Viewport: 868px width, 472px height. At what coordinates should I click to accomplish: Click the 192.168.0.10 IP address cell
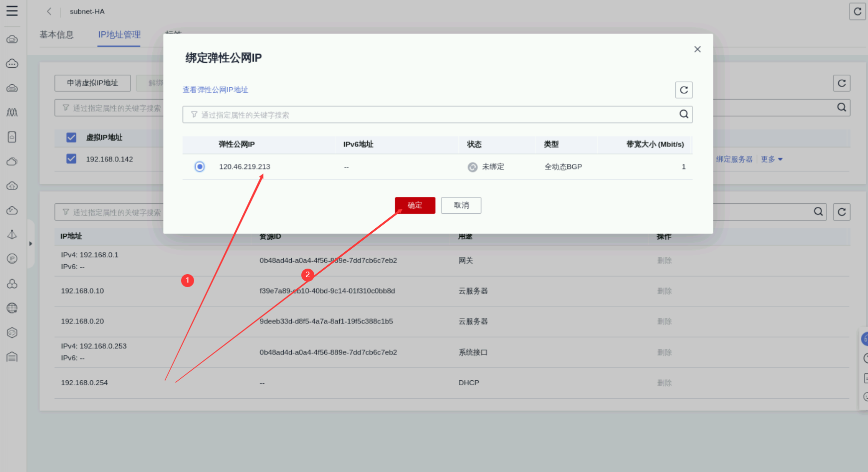(82, 291)
